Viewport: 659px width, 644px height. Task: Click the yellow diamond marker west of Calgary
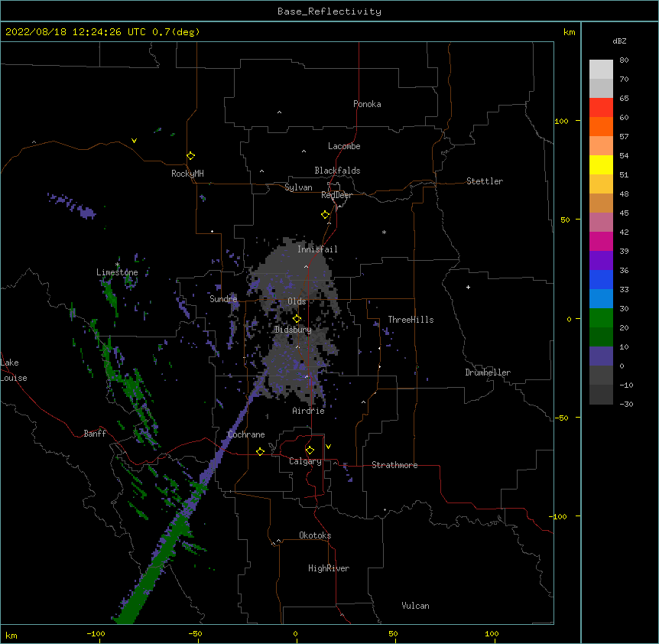click(260, 451)
